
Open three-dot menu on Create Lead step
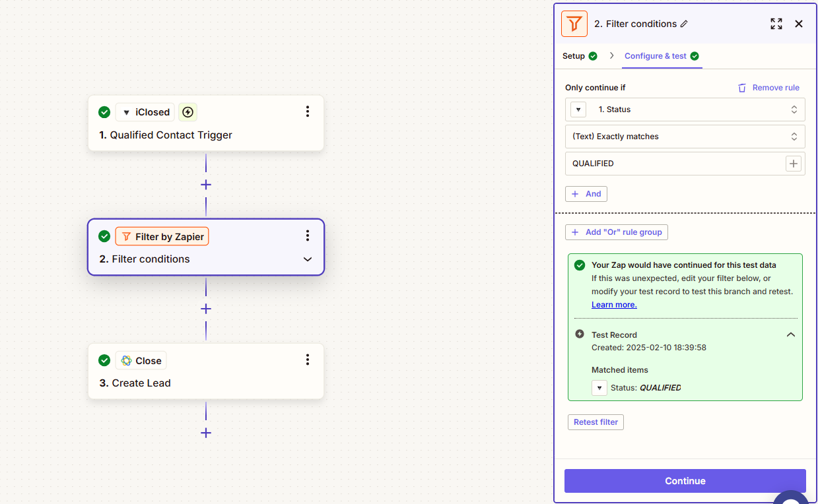(307, 360)
